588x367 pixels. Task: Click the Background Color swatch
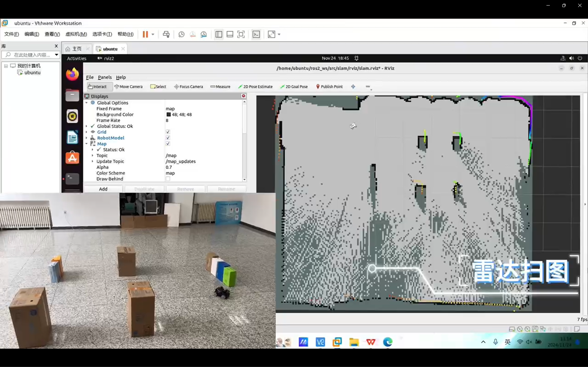click(168, 114)
